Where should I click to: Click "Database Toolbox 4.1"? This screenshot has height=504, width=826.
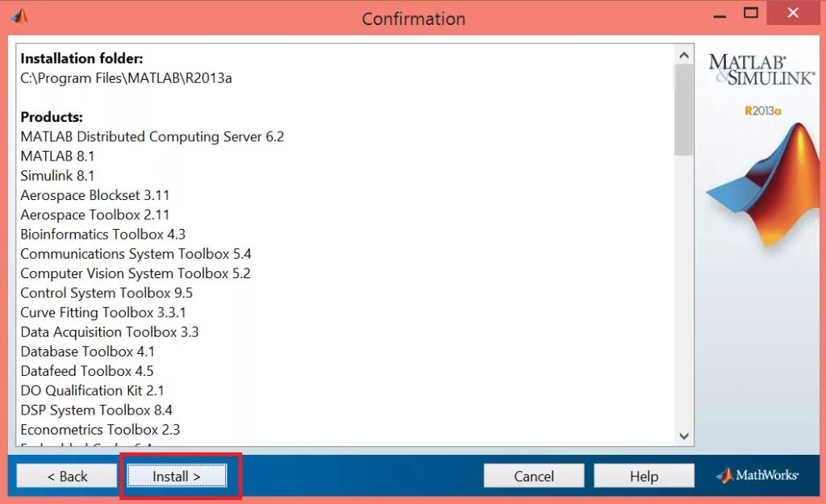point(87,352)
